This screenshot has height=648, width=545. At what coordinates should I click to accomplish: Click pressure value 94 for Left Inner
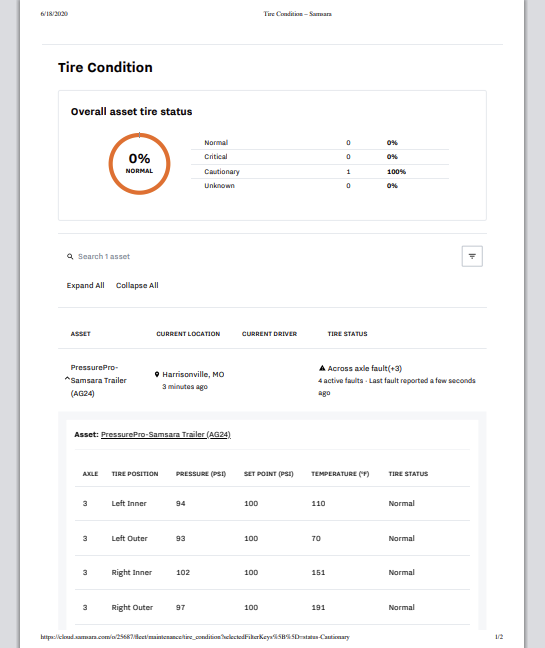coord(181,503)
